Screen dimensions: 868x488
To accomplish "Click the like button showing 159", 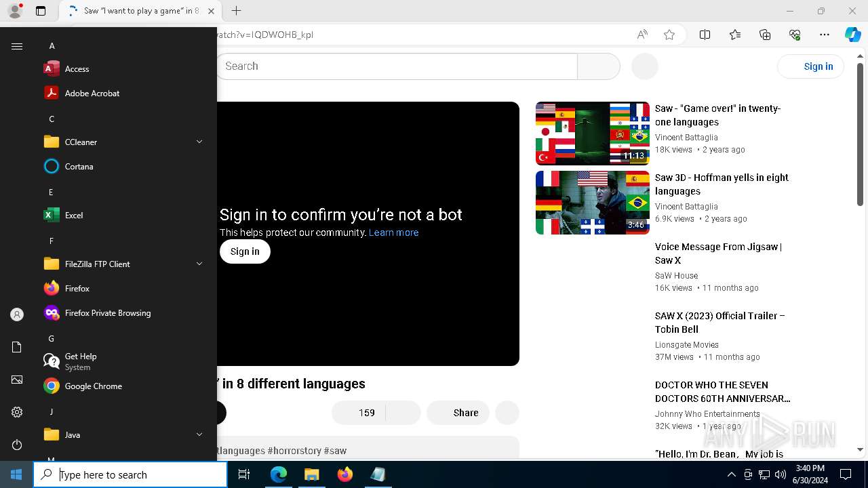I will (x=359, y=413).
